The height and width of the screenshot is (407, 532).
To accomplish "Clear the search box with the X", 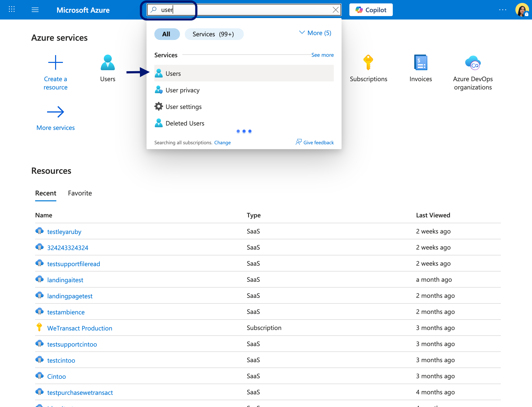I will click(x=335, y=10).
